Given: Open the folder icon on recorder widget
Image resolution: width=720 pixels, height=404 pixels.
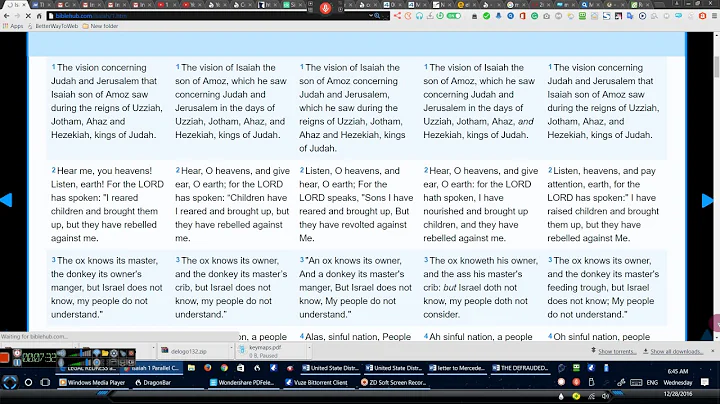Looking at the screenshot, I should (105, 353).
